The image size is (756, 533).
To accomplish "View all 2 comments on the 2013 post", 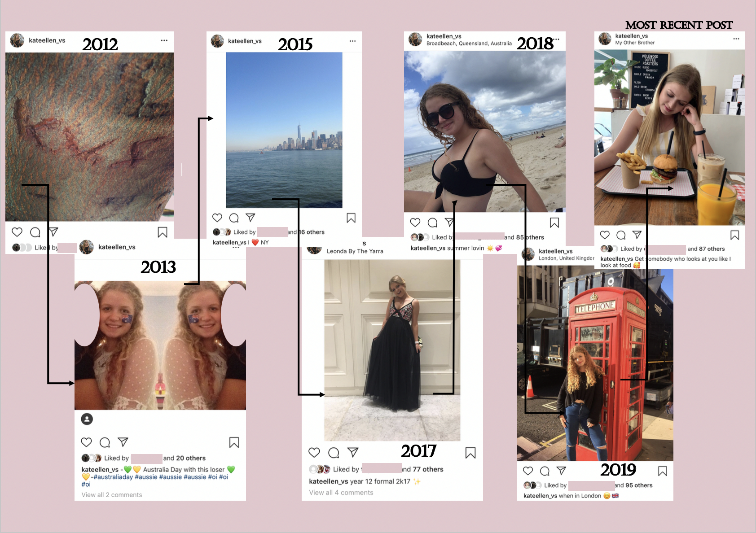I will point(112,495).
